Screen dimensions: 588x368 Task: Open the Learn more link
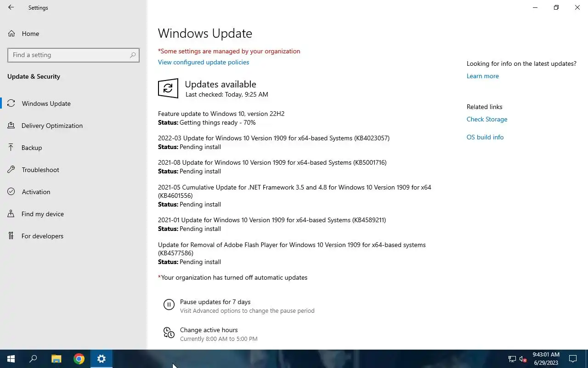[x=482, y=76]
